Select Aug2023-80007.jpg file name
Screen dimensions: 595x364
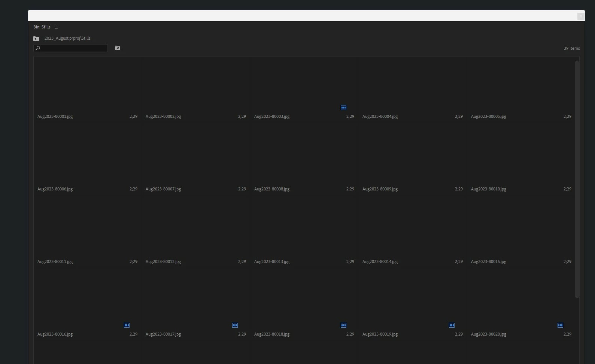click(163, 189)
